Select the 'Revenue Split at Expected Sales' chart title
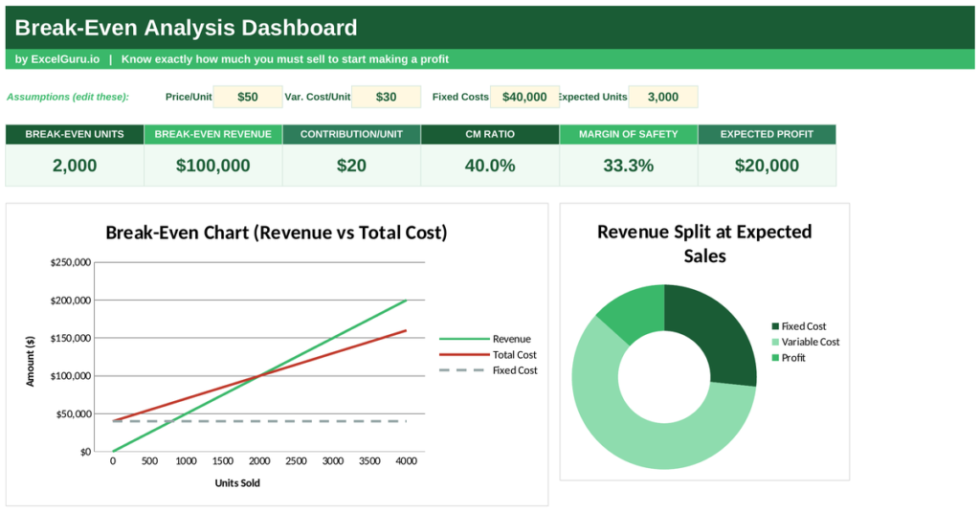 (704, 244)
